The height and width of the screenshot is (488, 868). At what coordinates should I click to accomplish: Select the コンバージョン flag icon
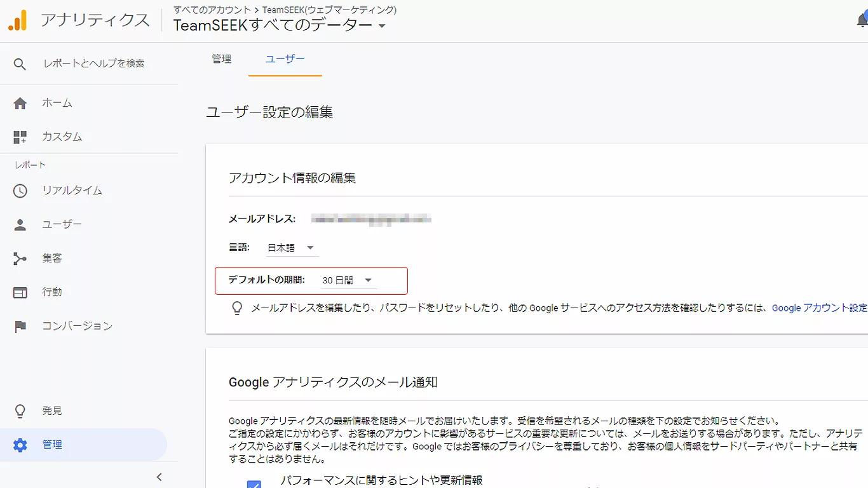(20, 325)
